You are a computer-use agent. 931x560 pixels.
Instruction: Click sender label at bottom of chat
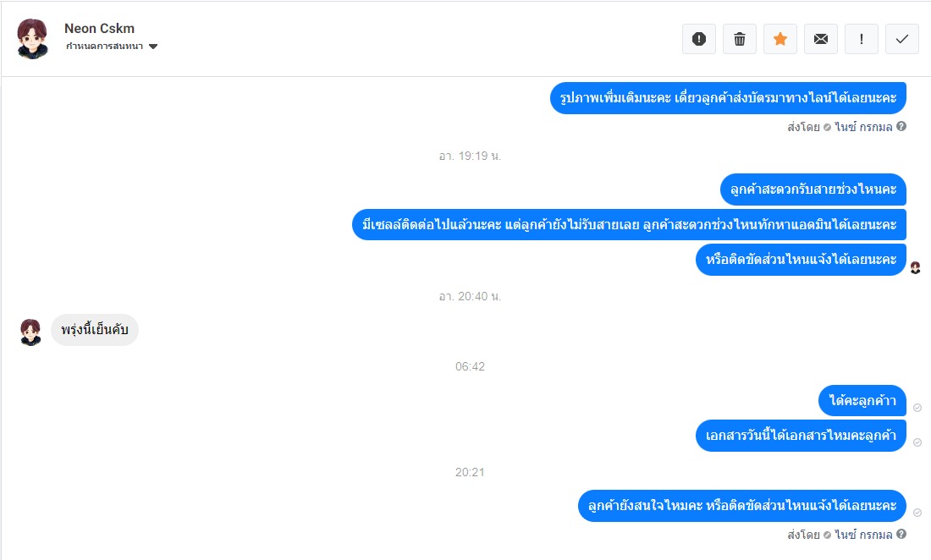[x=840, y=535]
